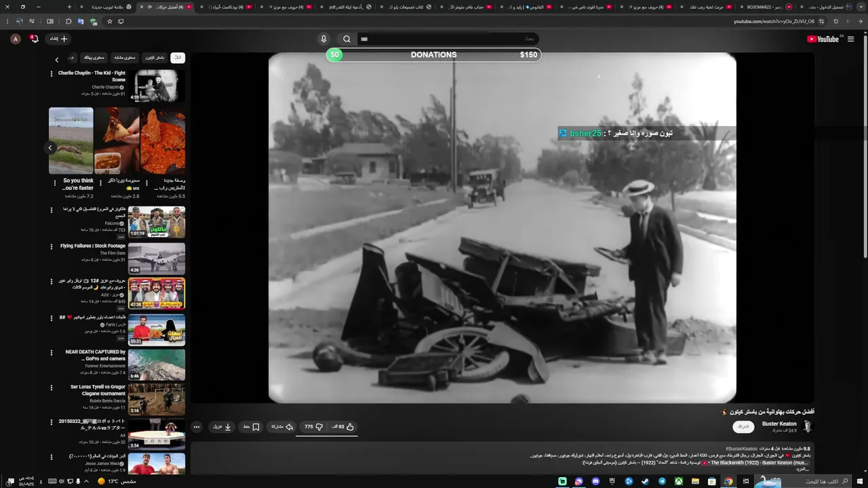Save the video with the bookmark button

[252, 427]
